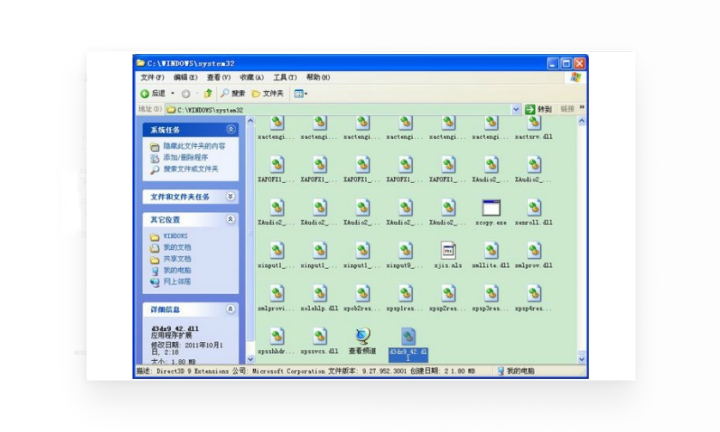Open the address bar dropdown arrow

pos(517,108)
